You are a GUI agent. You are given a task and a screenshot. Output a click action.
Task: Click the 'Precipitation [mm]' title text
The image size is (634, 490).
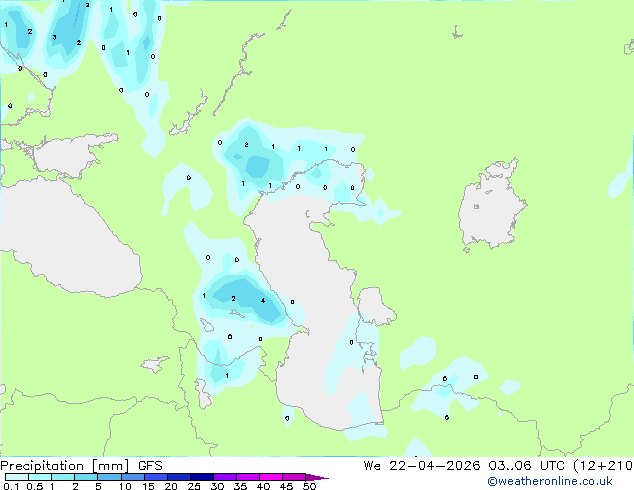(64, 466)
